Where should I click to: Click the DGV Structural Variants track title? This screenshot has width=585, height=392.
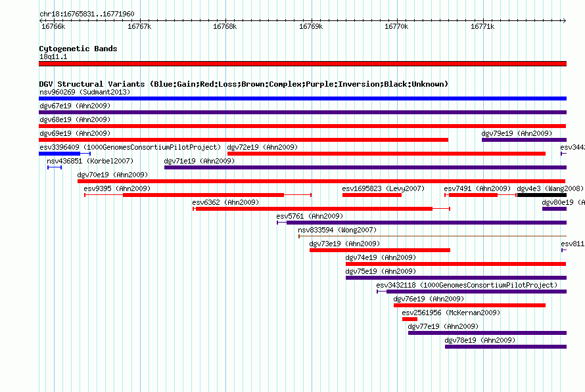click(x=244, y=84)
